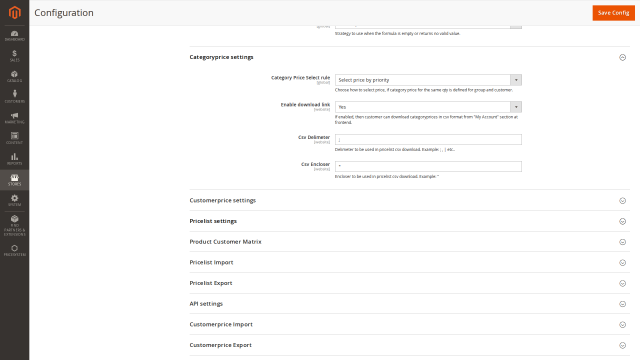Open Category Price Select rule dropdown
Screen dimensions: 640x360
click(x=428, y=80)
